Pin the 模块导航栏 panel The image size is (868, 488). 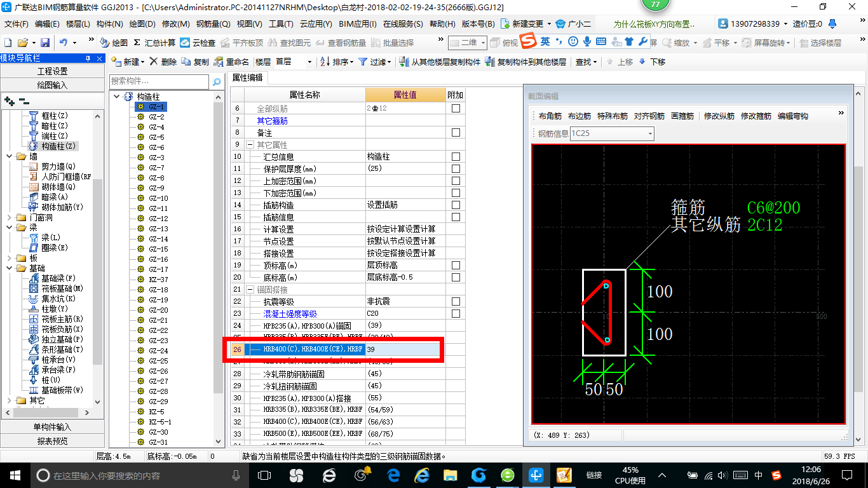pyautogui.click(x=88, y=58)
